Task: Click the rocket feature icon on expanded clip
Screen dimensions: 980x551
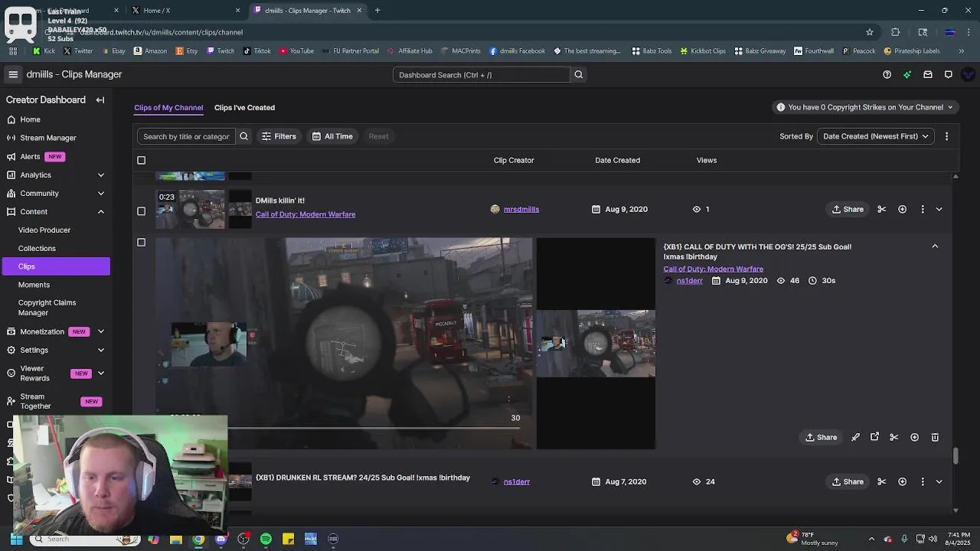Action: click(855, 437)
